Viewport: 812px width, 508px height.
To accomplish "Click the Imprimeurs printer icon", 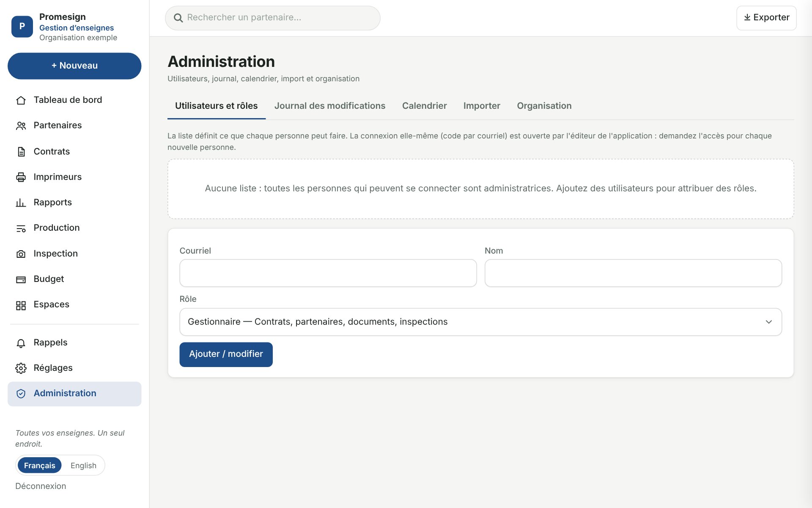I will point(21,177).
